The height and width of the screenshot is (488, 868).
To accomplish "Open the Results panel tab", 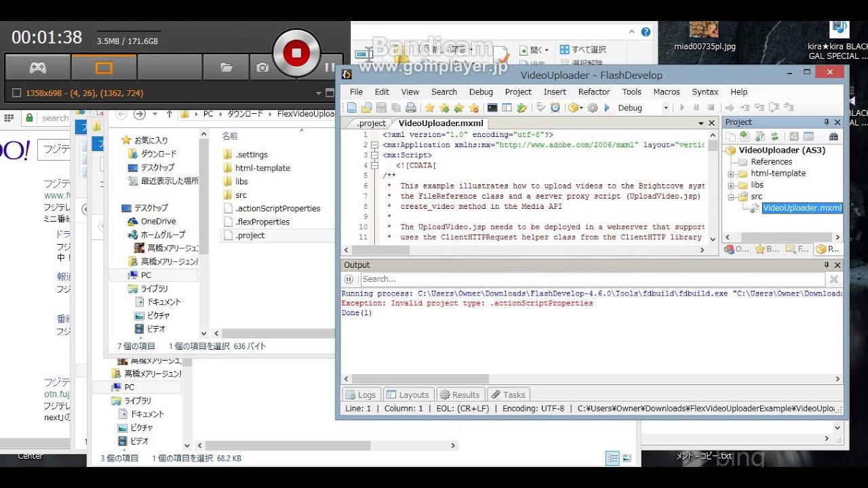I will click(459, 394).
